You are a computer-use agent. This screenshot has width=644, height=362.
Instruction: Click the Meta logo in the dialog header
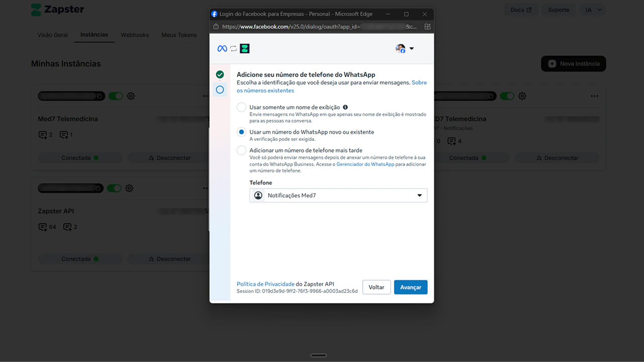(x=222, y=49)
